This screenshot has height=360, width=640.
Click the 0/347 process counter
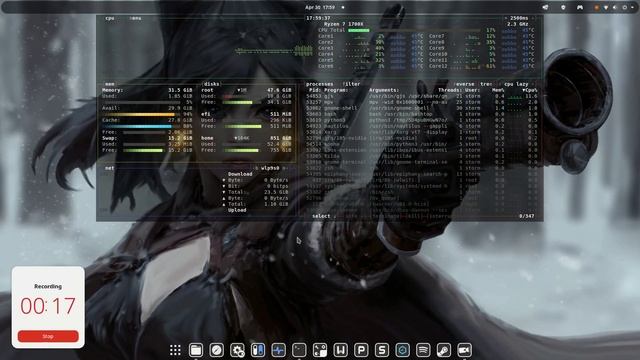(527, 216)
